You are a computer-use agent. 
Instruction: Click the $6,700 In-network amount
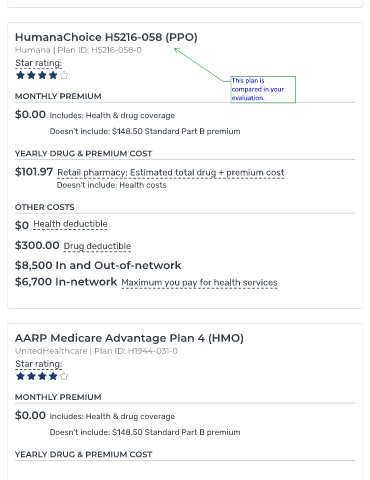point(66,282)
